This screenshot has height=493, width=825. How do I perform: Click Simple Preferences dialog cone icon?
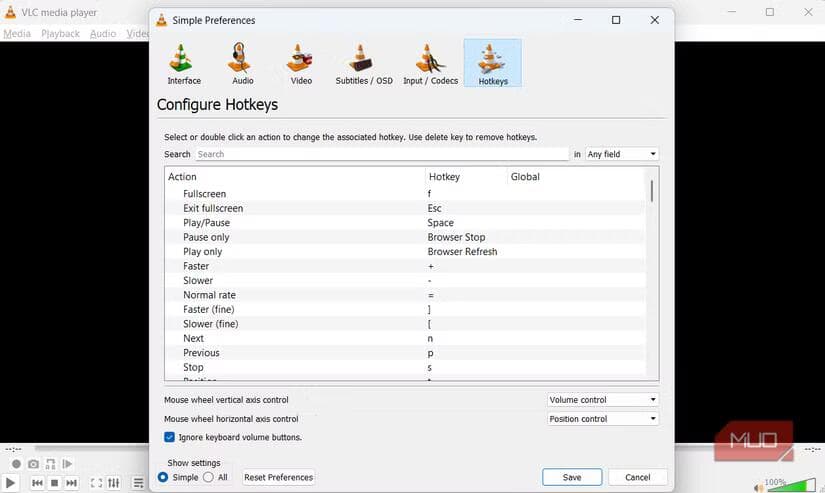162,20
